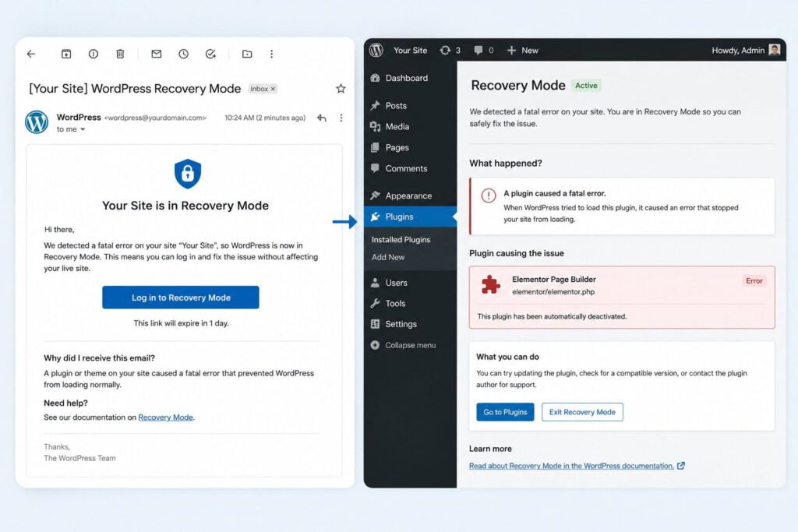Image resolution: width=798 pixels, height=532 pixels.
Task: Click the Exit Recovery Mode button
Action: 582,412
